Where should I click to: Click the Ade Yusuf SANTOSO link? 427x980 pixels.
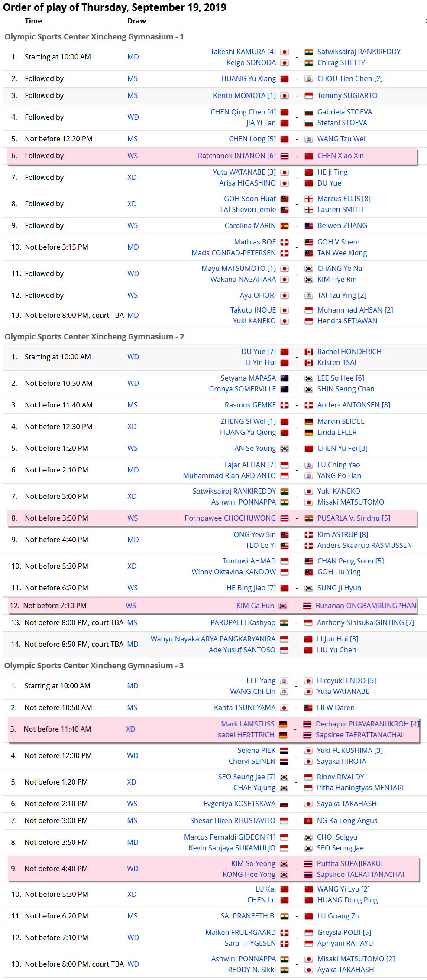tap(242, 650)
